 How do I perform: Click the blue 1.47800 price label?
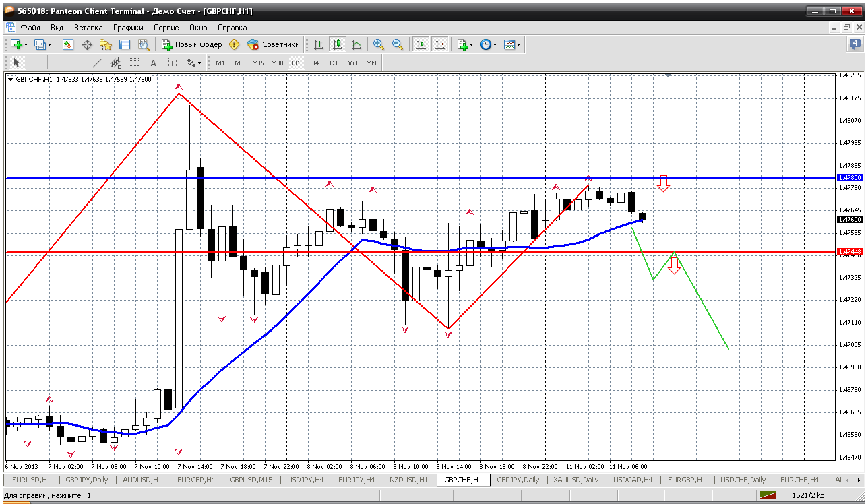pyautogui.click(x=849, y=178)
